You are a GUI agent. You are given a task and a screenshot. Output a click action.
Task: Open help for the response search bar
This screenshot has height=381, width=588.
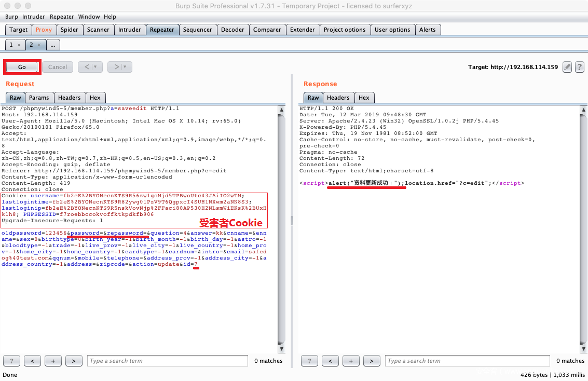coord(309,361)
